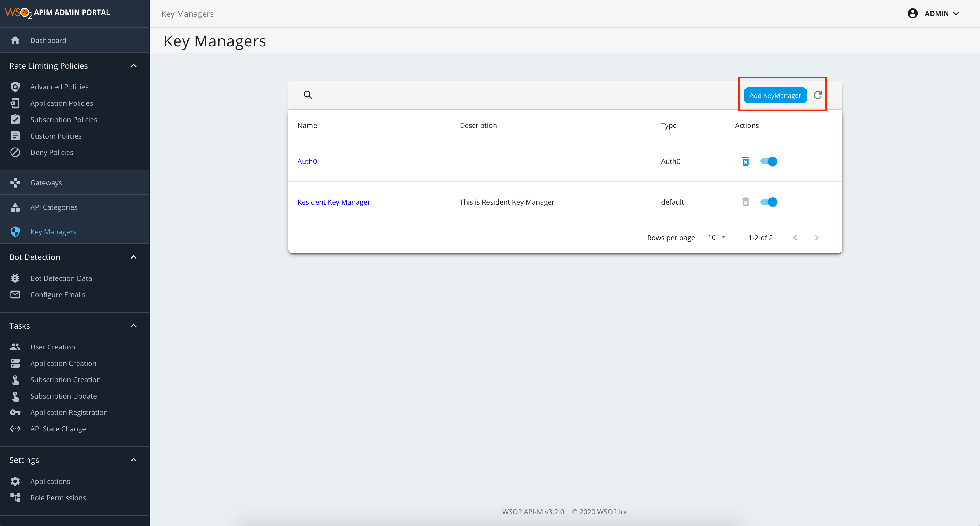Click the Applications settings gear icon

15,482
